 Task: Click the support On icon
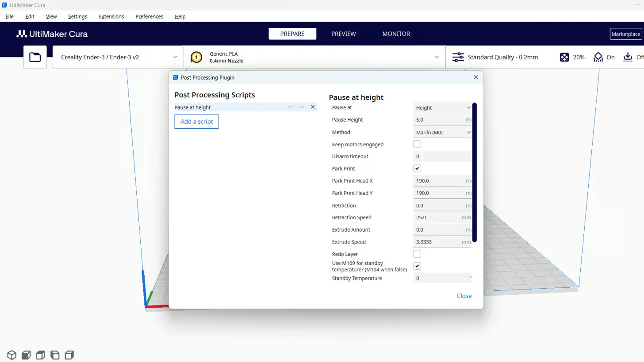point(598,57)
